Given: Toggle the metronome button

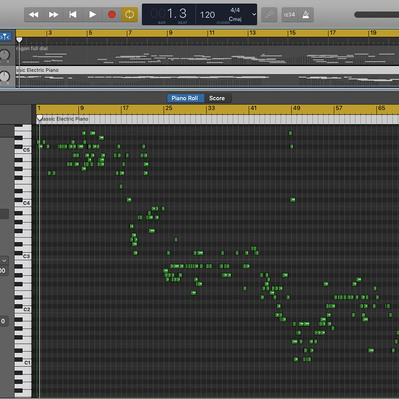Looking at the screenshot, I should (x=306, y=15).
